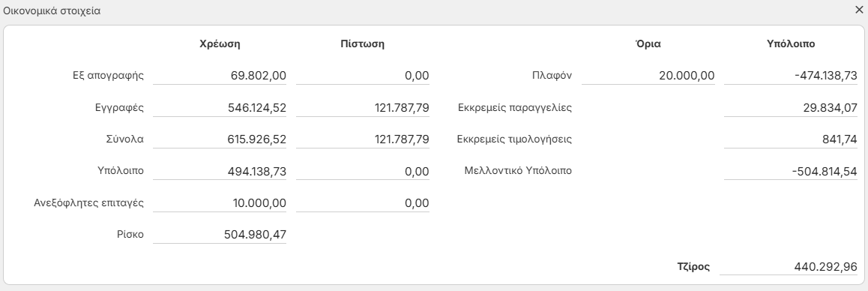Click the Χρέωση column header
The height and width of the screenshot is (291, 868).
(x=220, y=44)
